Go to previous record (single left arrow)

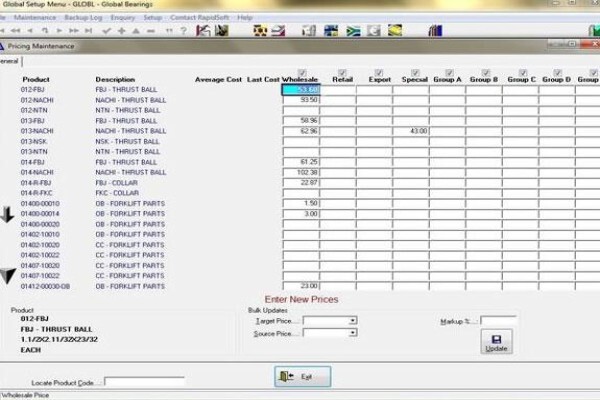(30, 31)
